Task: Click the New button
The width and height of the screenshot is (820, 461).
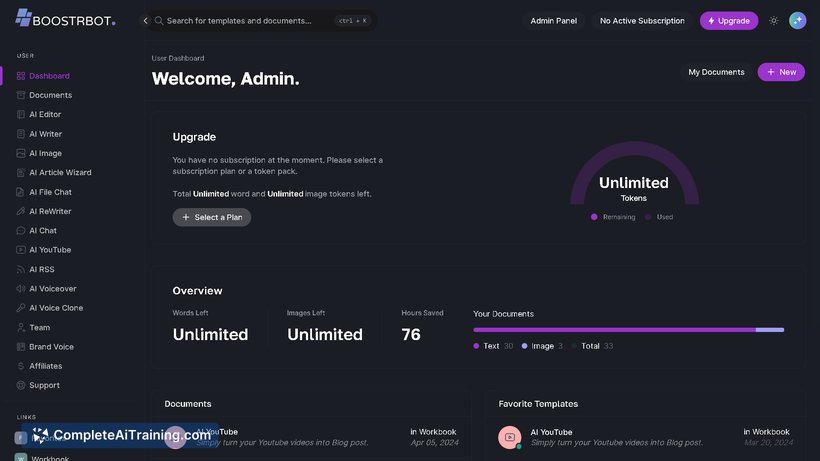Action: (x=781, y=72)
